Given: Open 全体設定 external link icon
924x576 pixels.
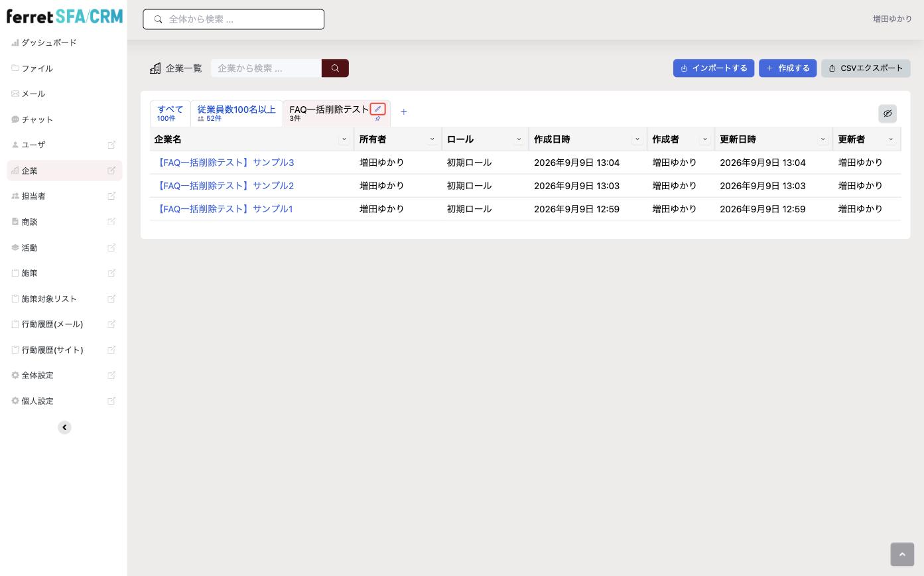Looking at the screenshot, I should [111, 375].
